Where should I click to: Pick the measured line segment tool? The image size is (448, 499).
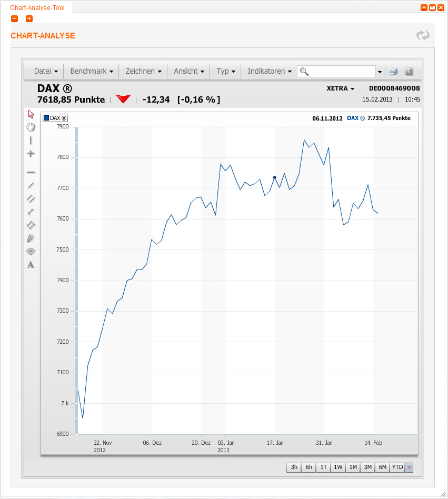point(31,212)
